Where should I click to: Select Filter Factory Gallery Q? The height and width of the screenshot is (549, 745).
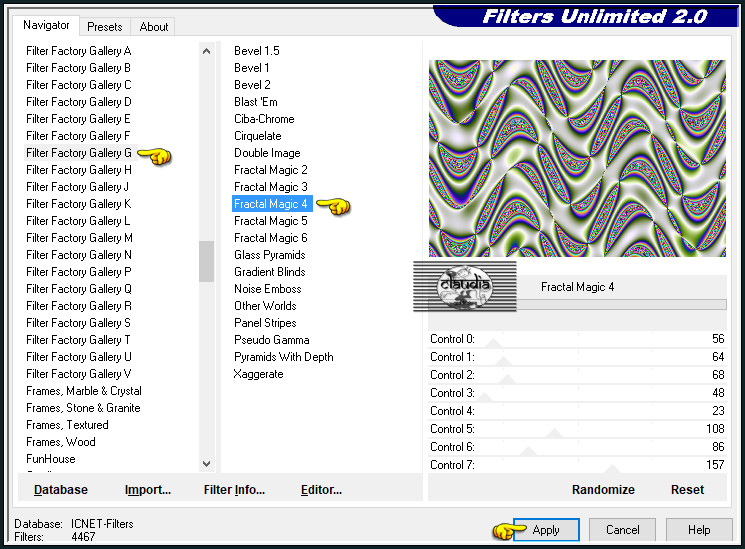coord(79,289)
